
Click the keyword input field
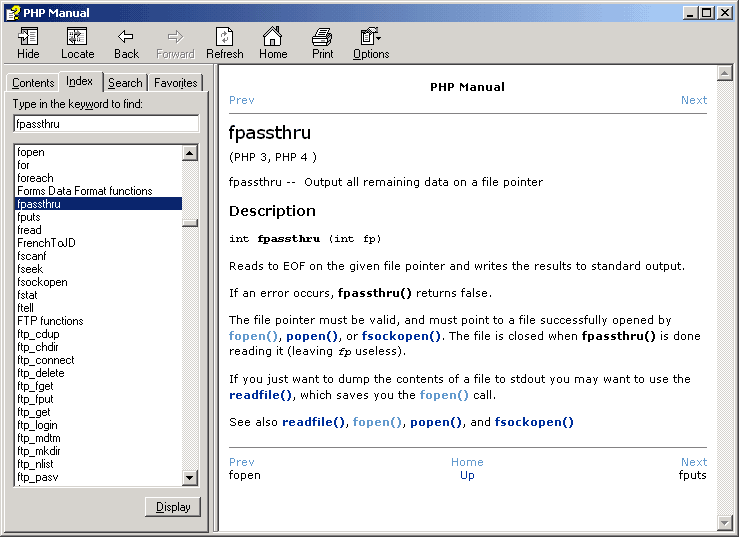[106, 124]
